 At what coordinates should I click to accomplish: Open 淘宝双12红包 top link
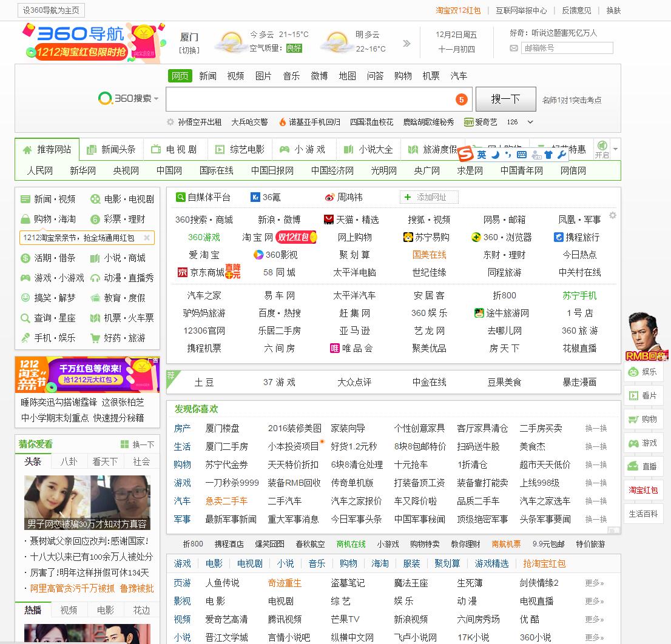(x=458, y=10)
